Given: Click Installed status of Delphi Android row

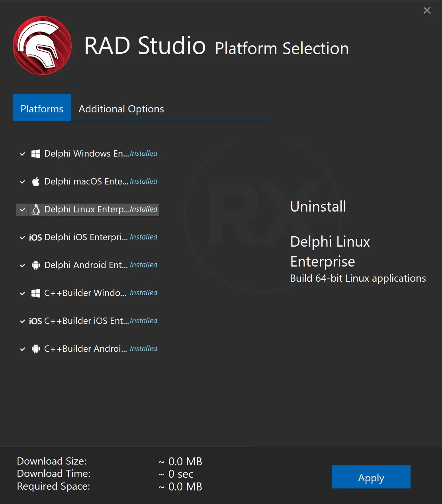Looking at the screenshot, I should click(x=144, y=265).
